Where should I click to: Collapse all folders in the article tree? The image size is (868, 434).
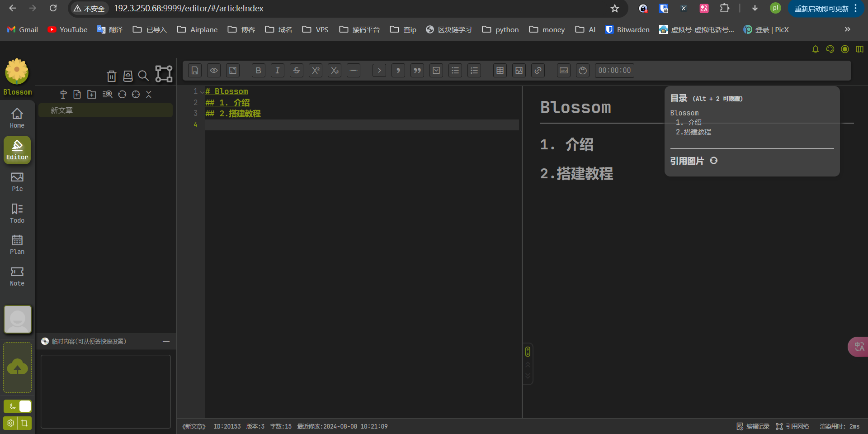[x=149, y=94]
